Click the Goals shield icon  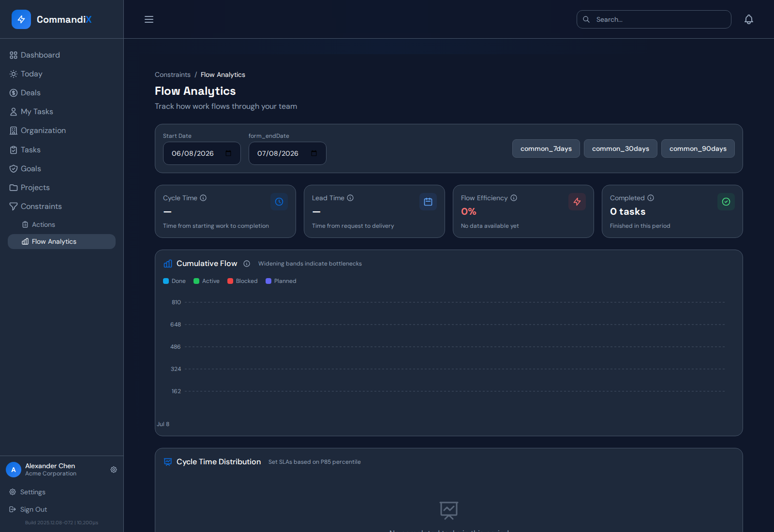14,169
